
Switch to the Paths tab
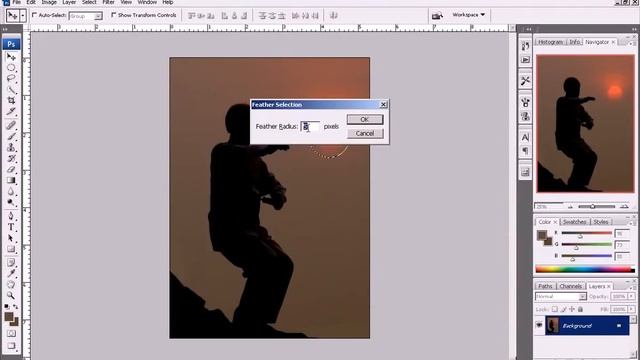click(545, 286)
